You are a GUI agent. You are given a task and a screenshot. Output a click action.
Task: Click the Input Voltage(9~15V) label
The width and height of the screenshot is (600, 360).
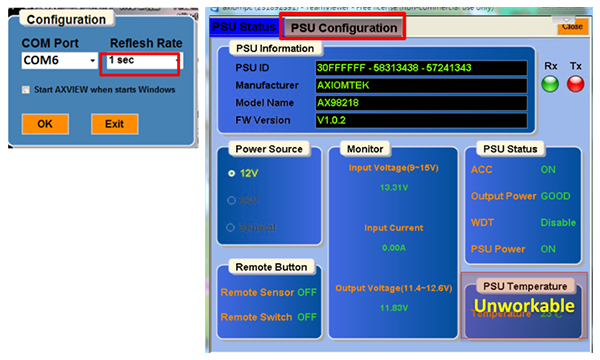[394, 168]
